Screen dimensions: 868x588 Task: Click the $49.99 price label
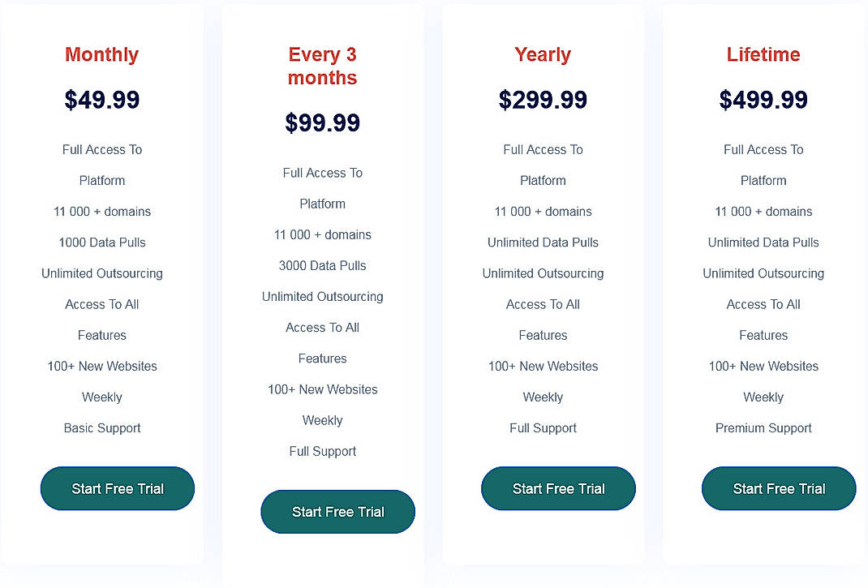(101, 100)
